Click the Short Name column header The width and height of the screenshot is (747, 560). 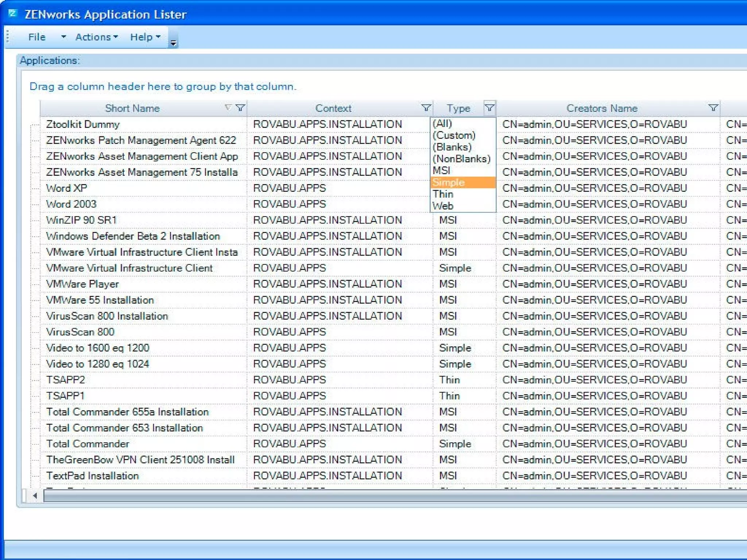click(x=132, y=108)
